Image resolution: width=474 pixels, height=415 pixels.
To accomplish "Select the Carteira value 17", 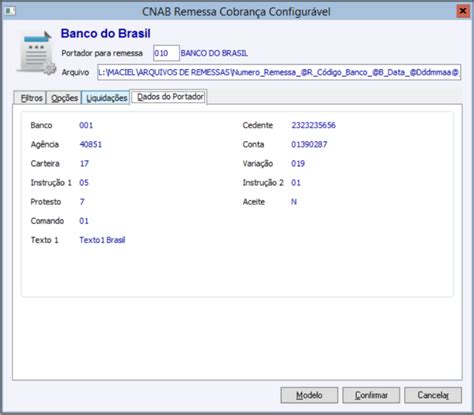I will tap(84, 164).
